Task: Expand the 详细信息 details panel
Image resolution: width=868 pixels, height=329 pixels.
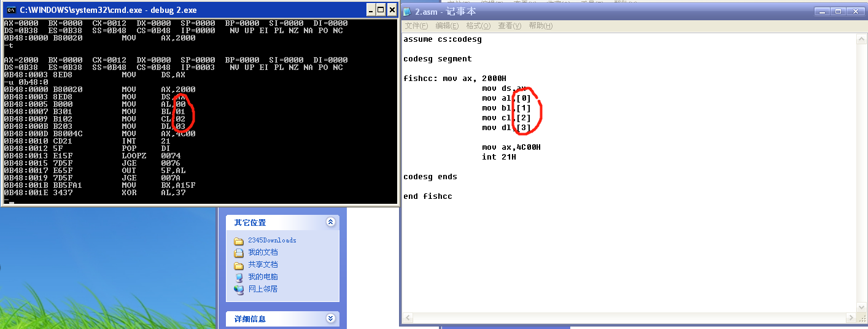Action: [331, 319]
